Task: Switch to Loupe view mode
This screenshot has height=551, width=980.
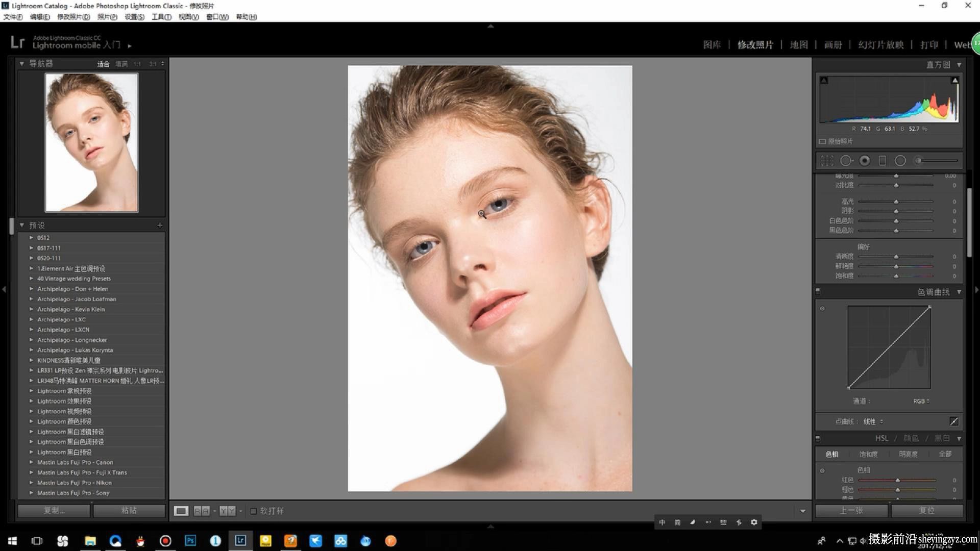Action: pos(181,511)
